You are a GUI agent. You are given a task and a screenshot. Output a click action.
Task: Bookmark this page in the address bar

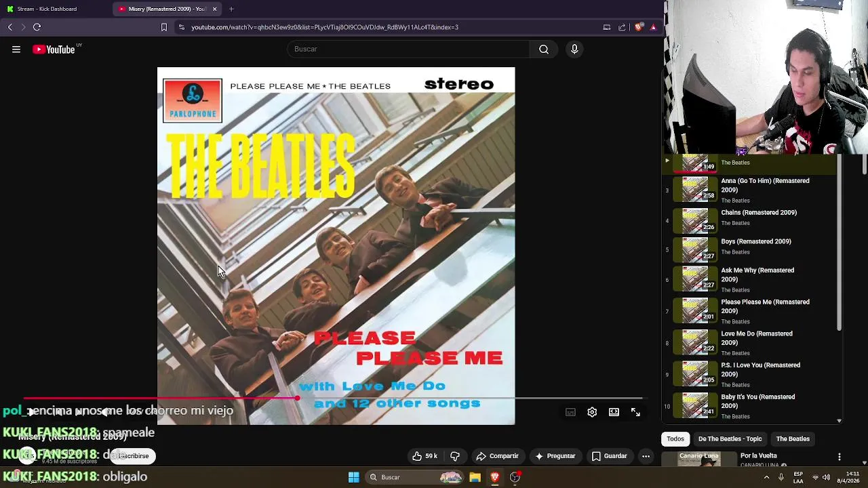[163, 27]
